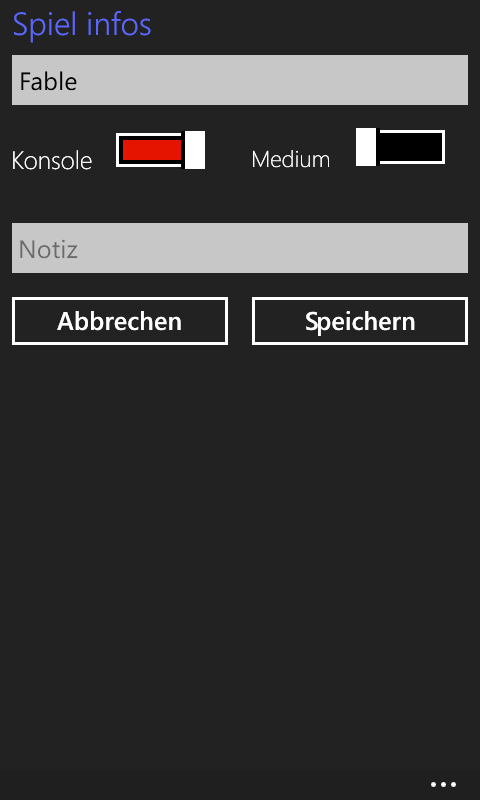
Task: Turn on the Medium switch
Action: click(x=400, y=147)
